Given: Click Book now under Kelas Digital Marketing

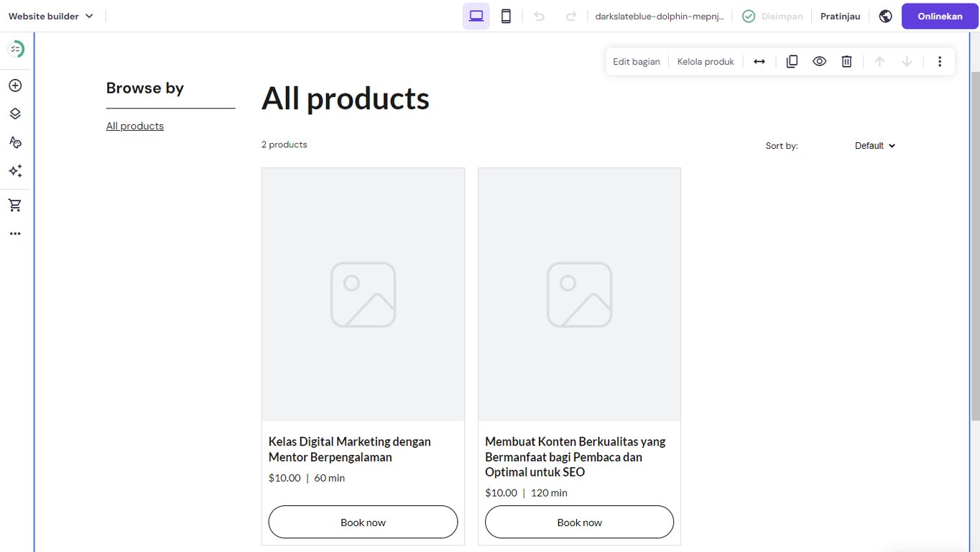Looking at the screenshot, I should point(363,522).
